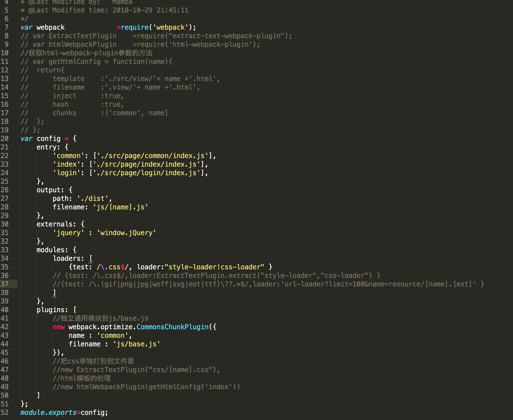The image size is (513, 420).
Task: Click the comment "//把css单独打包到文件里"
Action: point(93,361)
